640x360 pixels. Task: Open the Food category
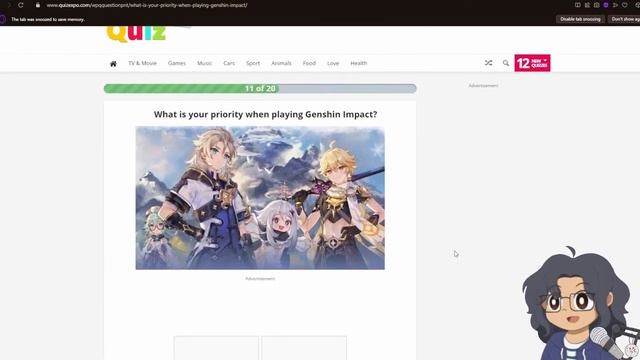pyautogui.click(x=309, y=63)
